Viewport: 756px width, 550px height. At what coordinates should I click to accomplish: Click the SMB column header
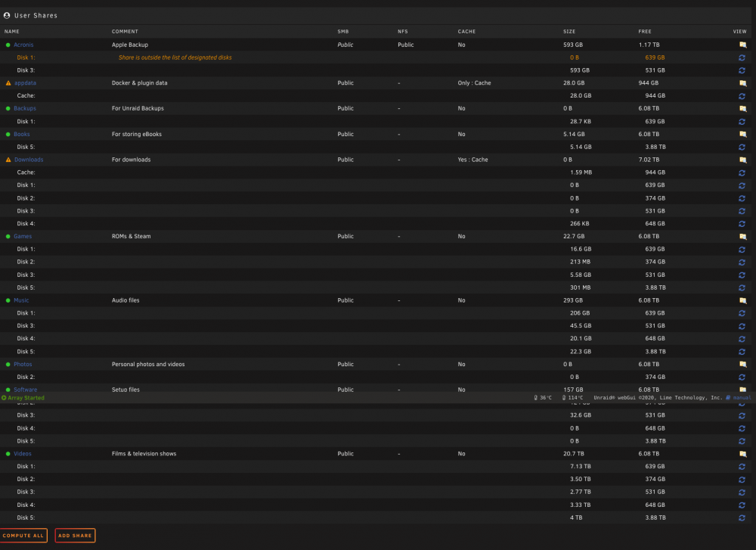click(x=342, y=31)
